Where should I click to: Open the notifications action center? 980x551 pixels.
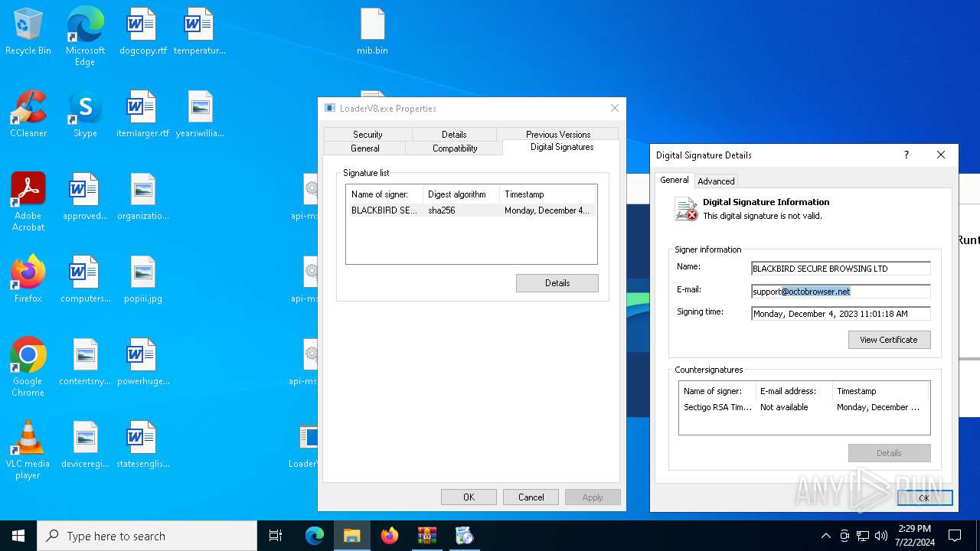(x=955, y=536)
